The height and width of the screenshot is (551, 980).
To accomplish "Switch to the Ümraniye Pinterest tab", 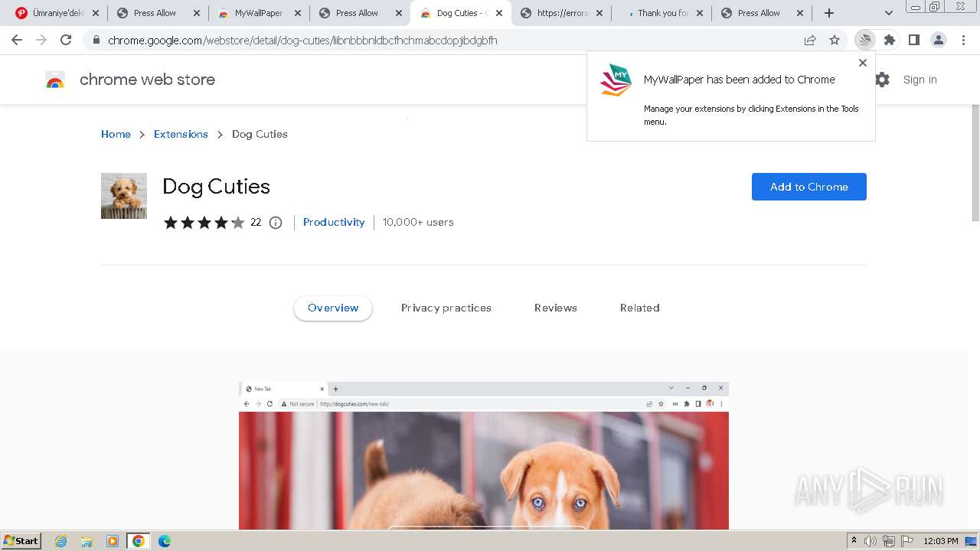I will [x=51, y=13].
